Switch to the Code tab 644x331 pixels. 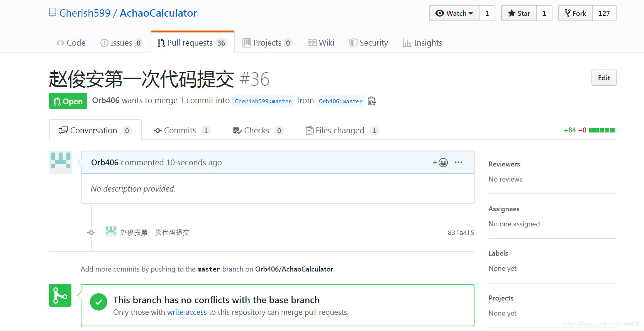(71, 43)
